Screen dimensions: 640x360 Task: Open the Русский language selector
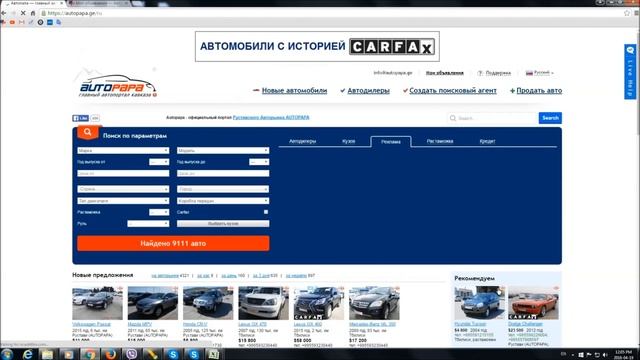click(540, 73)
